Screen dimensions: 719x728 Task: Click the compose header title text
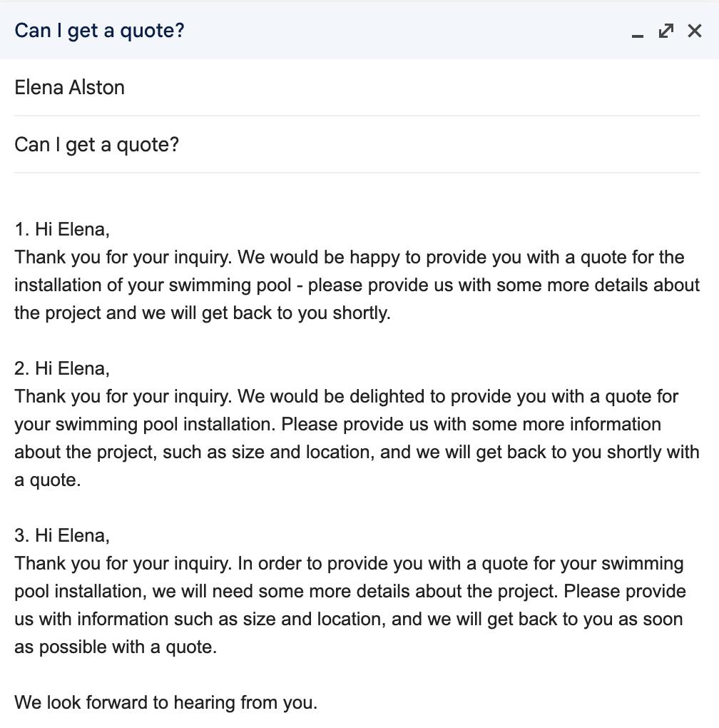point(99,31)
